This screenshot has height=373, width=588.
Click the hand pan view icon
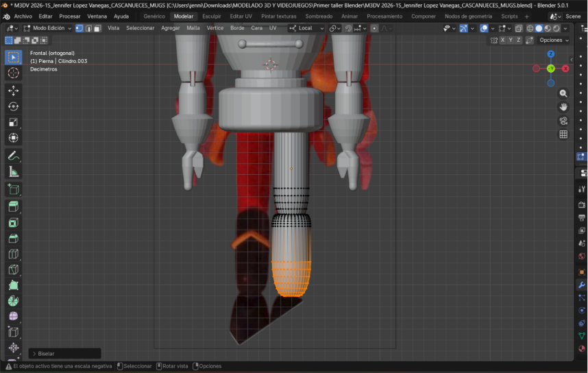tap(563, 107)
